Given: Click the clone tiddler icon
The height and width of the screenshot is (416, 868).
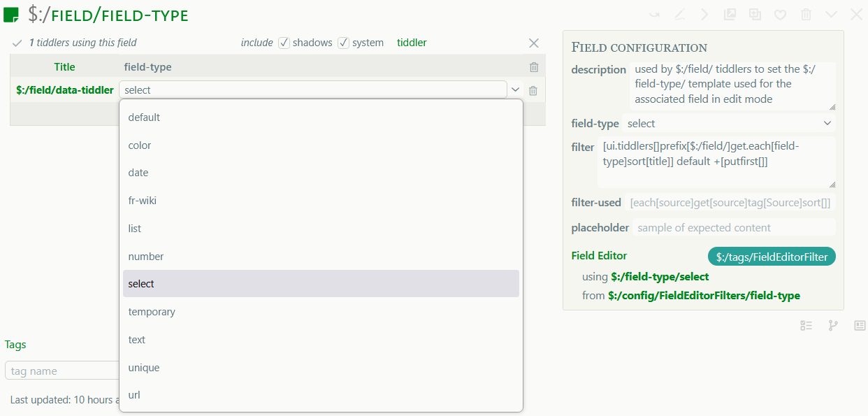Looking at the screenshot, I should click(755, 15).
